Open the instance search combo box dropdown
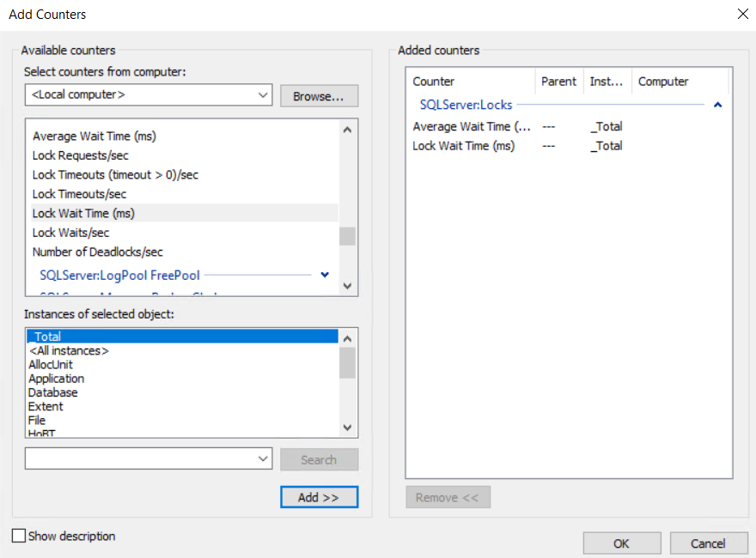This screenshot has width=756, height=558. pos(263,459)
